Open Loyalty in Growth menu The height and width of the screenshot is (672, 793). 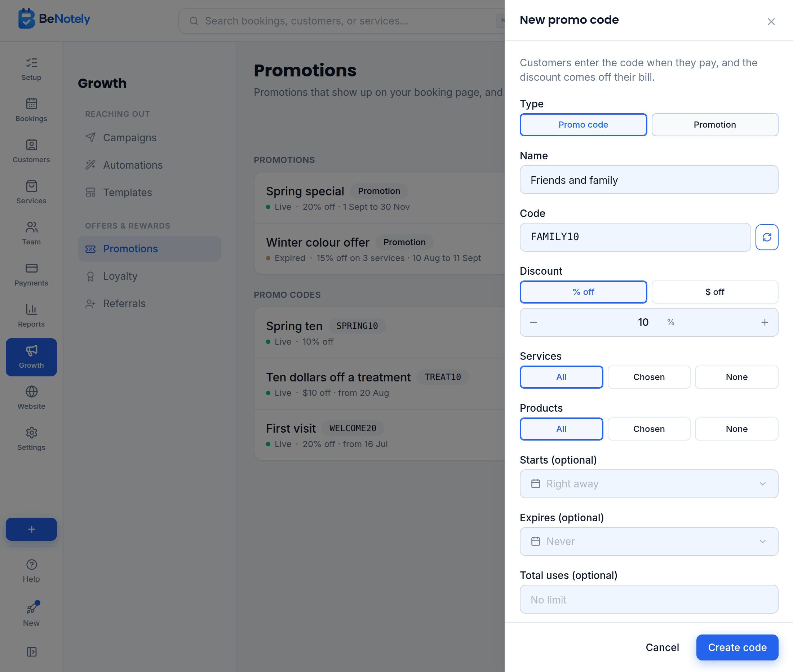pos(149,276)
